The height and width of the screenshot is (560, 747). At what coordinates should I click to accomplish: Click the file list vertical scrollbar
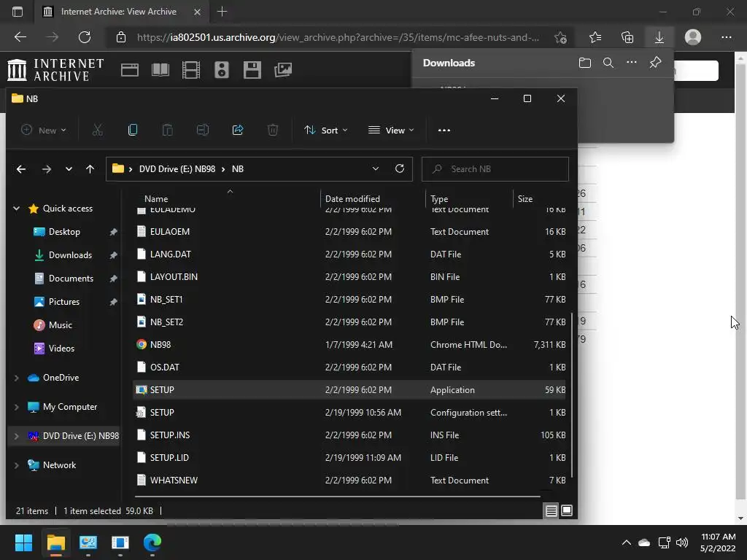tap(572, 395)
